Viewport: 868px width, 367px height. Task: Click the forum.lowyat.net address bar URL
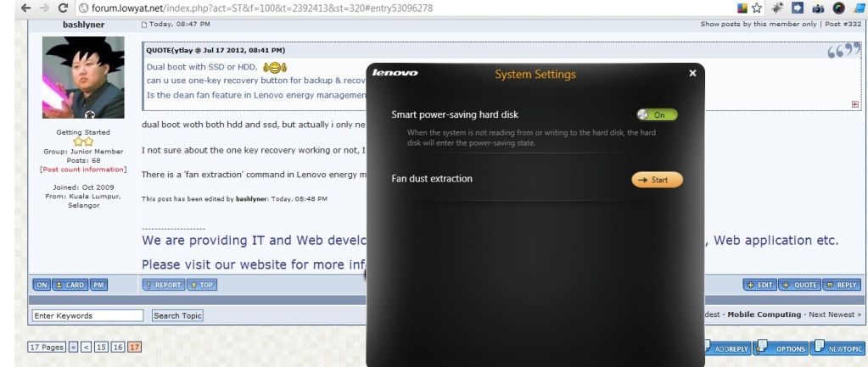[261, 8]
